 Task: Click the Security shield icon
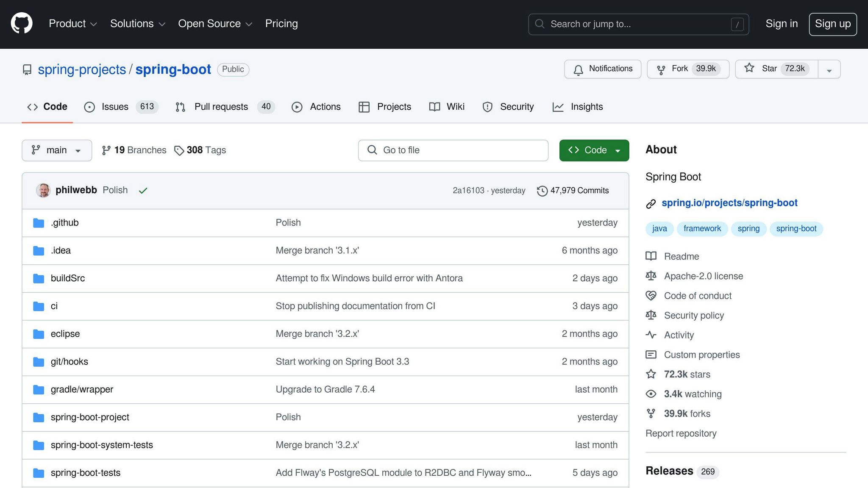(x=488, y=107)
